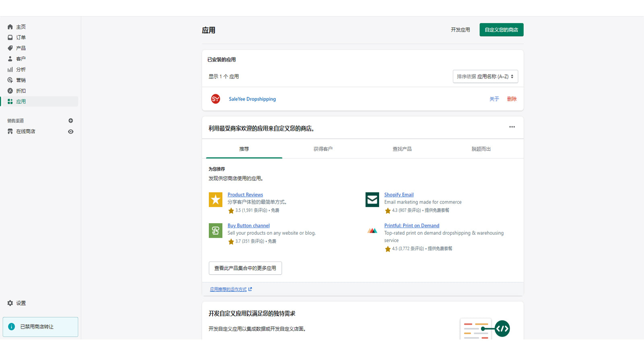The width and height of the screenshot is (644, 362).
Task: Open 分析 in the sidebar menu
Action: (21, 70)
